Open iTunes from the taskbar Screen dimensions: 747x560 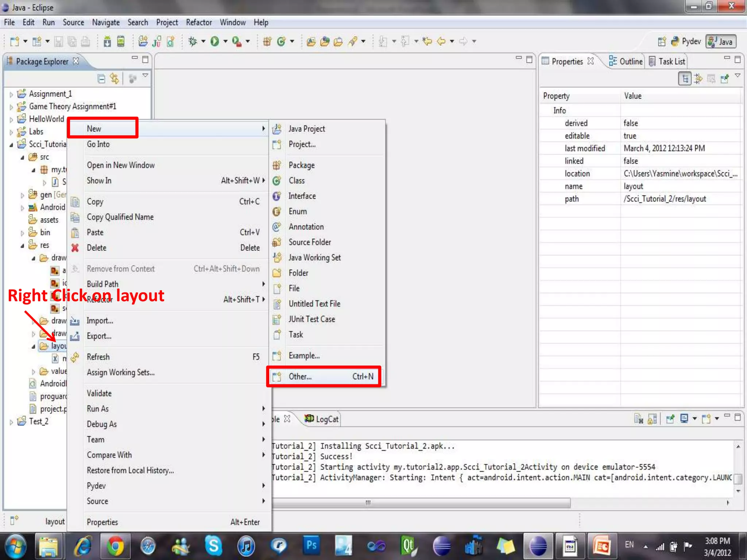246,546
